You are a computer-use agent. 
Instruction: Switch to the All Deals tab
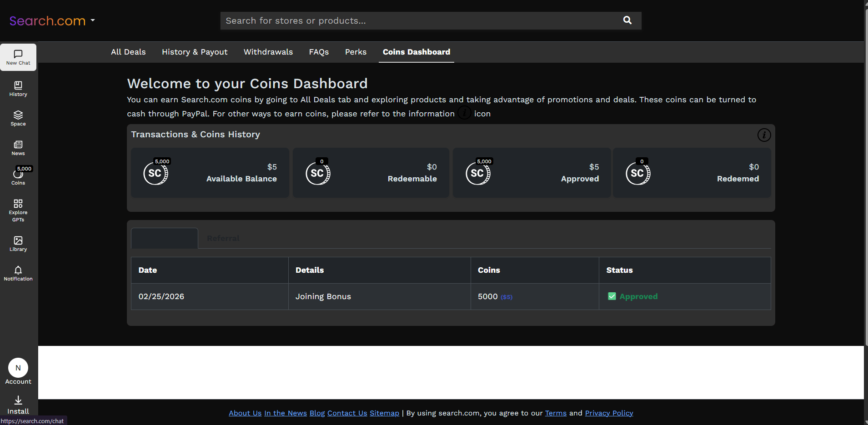(x=128, y=52)
